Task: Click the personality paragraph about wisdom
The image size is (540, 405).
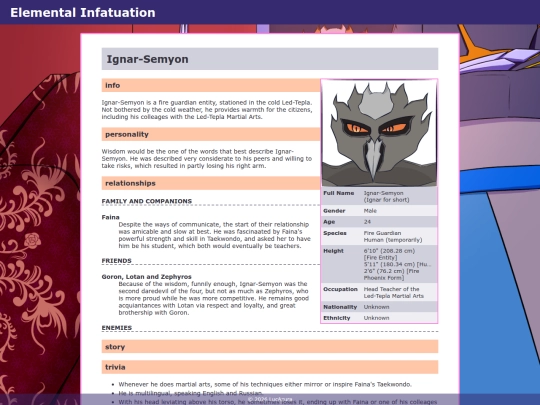Action: (207, 158)
